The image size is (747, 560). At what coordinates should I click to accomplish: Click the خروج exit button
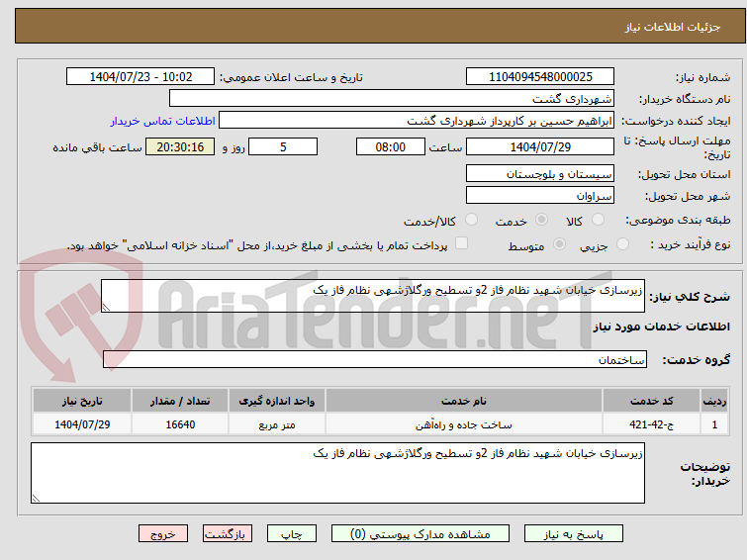coord(163,534)
